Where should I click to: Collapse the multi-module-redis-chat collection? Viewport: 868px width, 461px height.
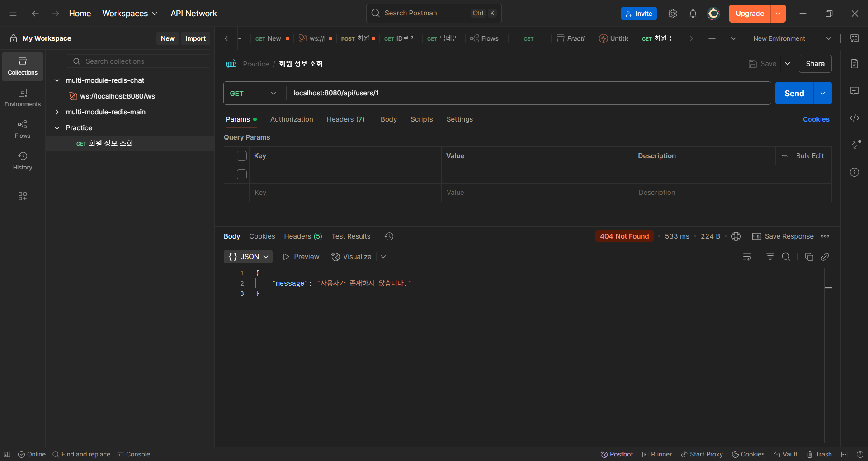click(x=57, y=80)
